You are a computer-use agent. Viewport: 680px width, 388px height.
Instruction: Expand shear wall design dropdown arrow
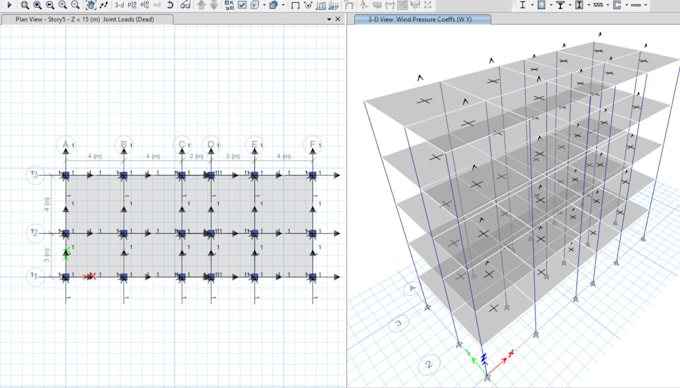point(626,5)
